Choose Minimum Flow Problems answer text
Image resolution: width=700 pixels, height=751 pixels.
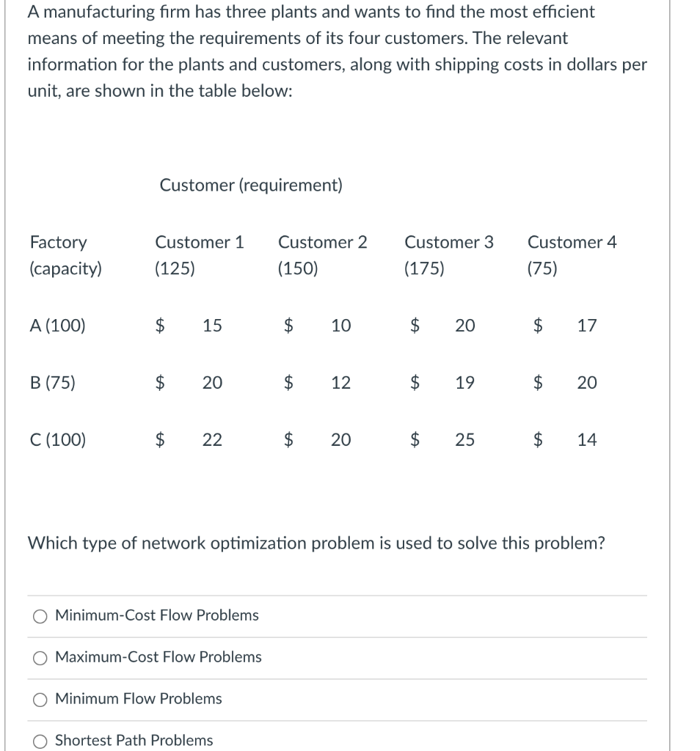pos(138,700)
